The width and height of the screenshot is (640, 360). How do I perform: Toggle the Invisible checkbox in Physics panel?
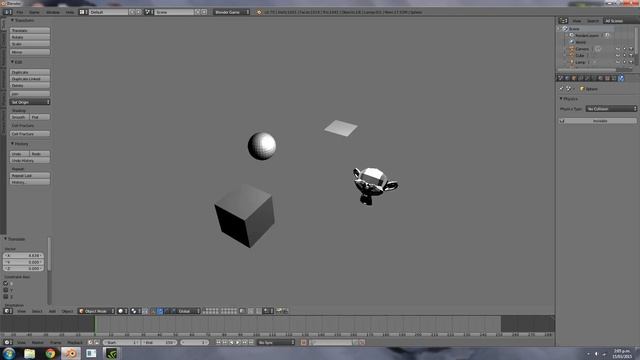click(562, 121)
